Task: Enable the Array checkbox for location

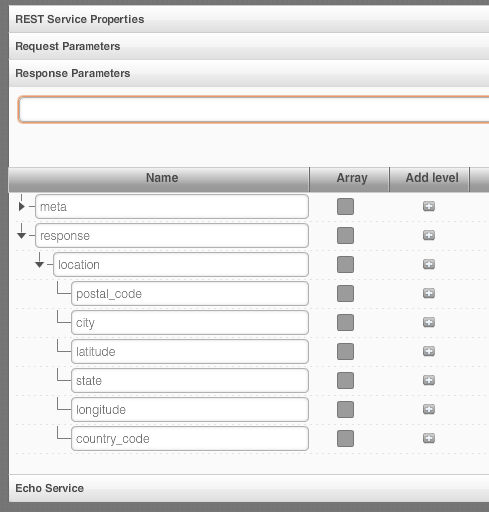Action: pos(345,265)
